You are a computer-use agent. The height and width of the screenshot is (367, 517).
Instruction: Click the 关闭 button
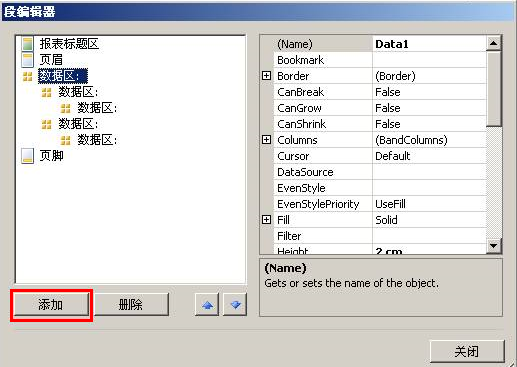pos(467,351)
